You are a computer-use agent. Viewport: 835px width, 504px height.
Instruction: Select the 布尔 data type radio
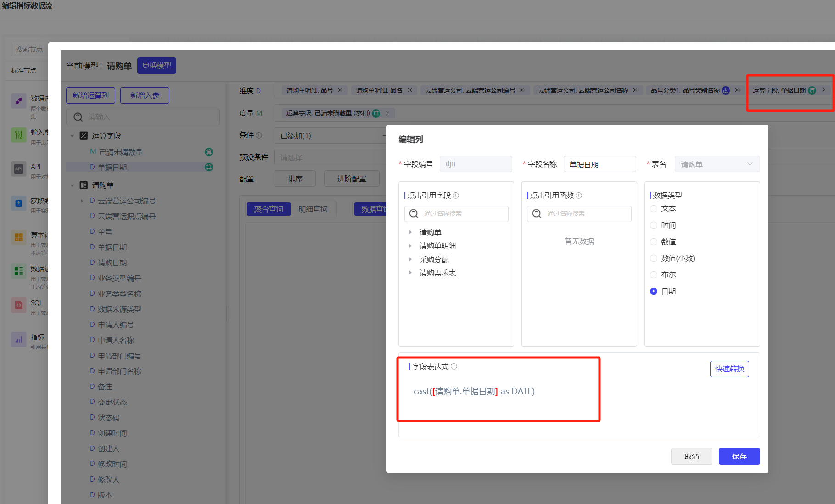point(654,274)
